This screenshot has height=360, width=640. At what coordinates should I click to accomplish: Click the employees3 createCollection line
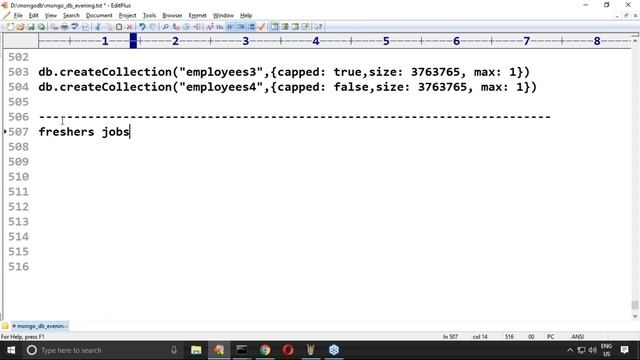284,72
